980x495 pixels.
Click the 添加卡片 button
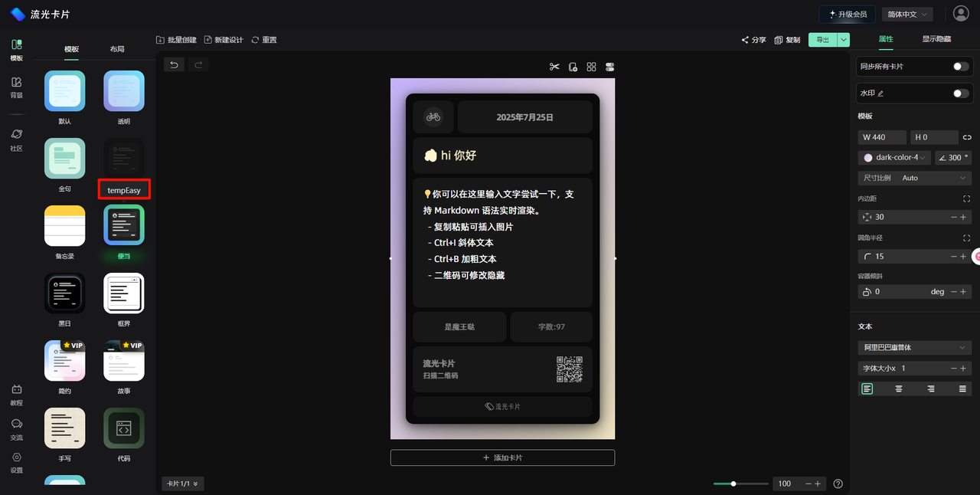[502, 457]
